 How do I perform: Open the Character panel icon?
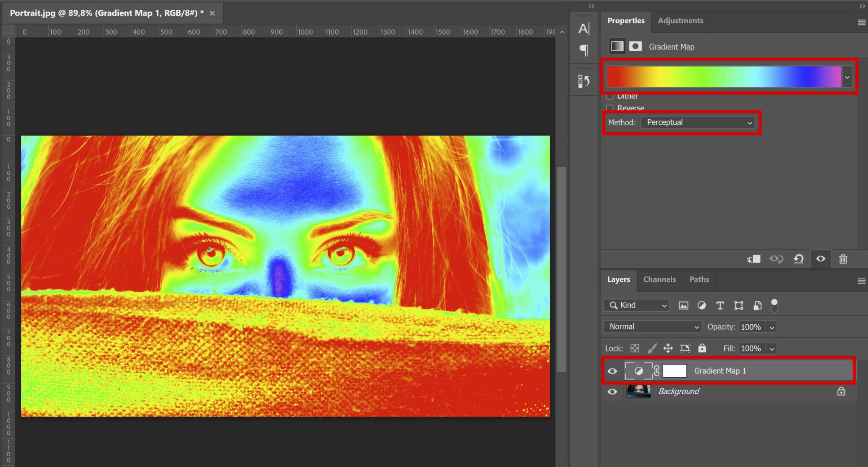pos(584,28)
